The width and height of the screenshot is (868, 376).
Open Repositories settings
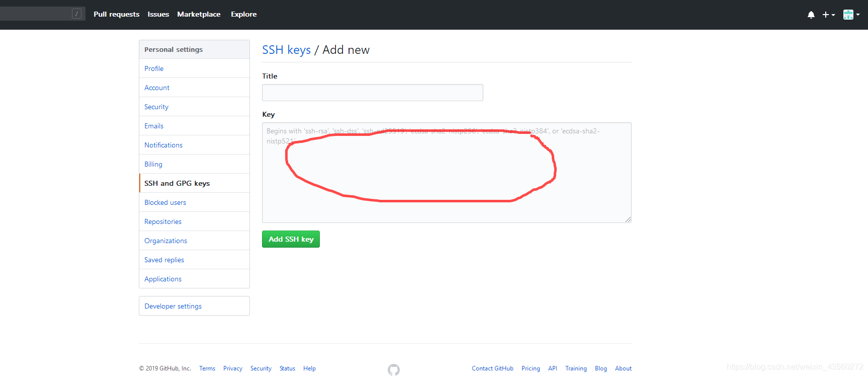194,221
